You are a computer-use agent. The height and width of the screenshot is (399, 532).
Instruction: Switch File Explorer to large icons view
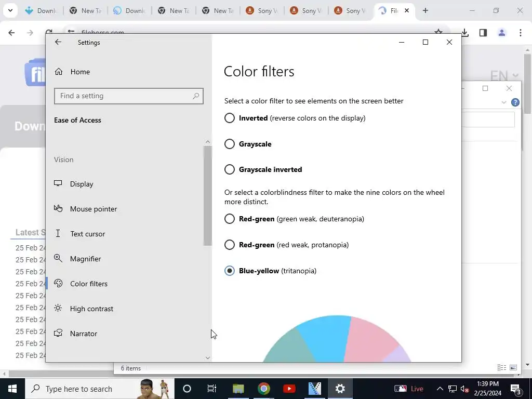513,367
